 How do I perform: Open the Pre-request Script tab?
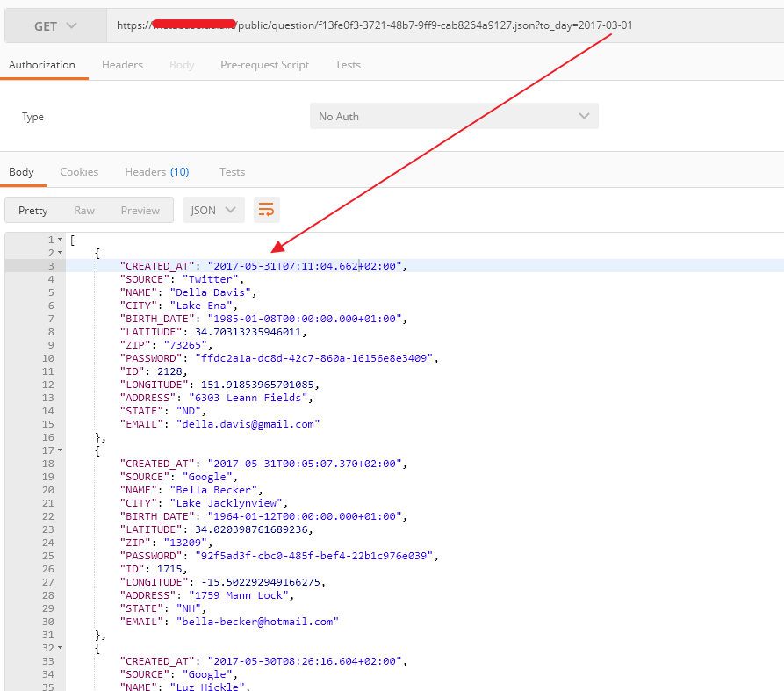tap(264, 64)
